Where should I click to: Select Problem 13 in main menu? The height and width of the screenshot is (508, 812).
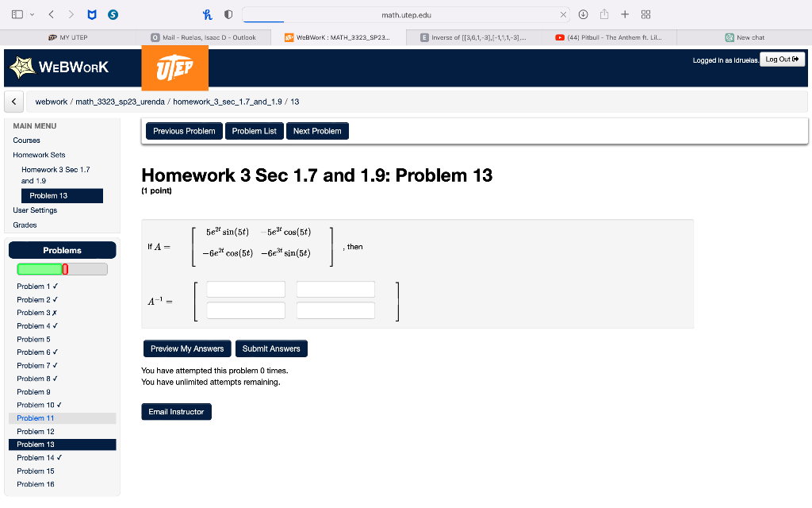coord(62,195)
